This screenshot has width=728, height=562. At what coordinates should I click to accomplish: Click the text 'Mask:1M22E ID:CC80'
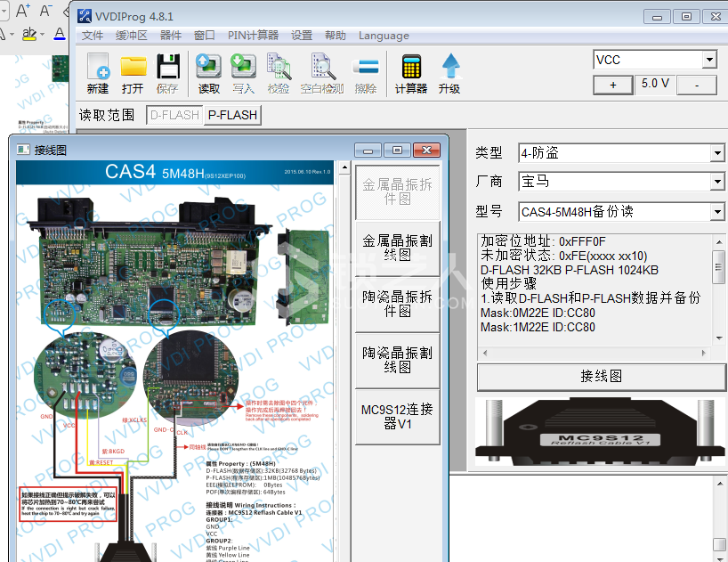(538, 328)
